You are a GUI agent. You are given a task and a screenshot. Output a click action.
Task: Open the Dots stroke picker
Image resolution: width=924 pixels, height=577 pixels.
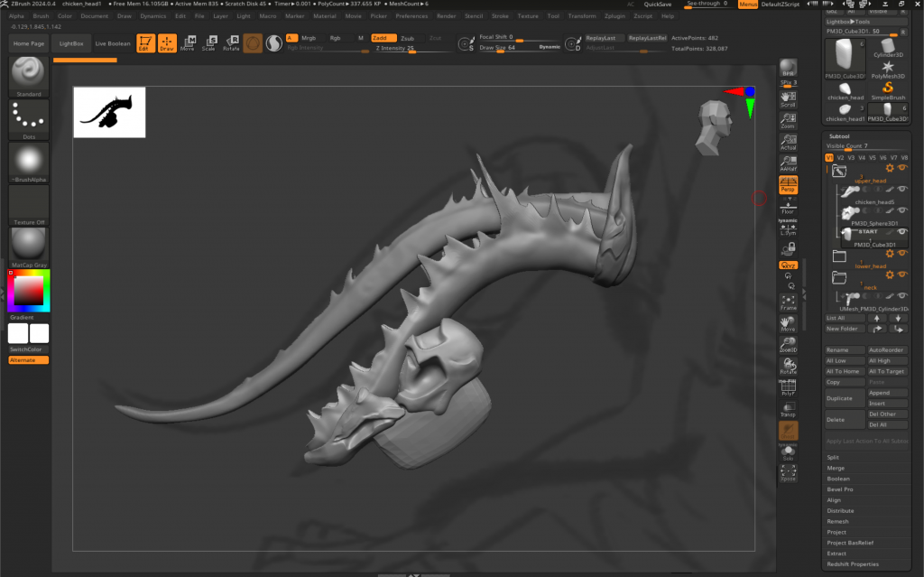[x=28, y=120]
